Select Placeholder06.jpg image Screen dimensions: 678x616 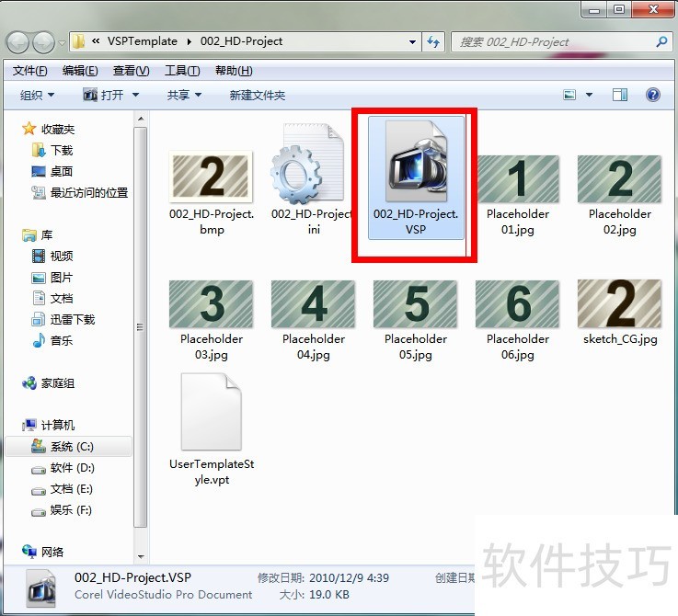(518, 320)
